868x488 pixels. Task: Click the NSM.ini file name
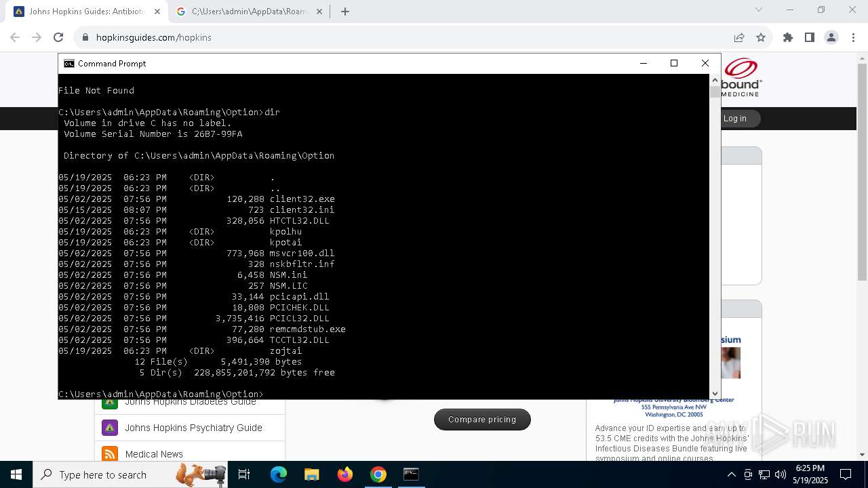(288, 274)
